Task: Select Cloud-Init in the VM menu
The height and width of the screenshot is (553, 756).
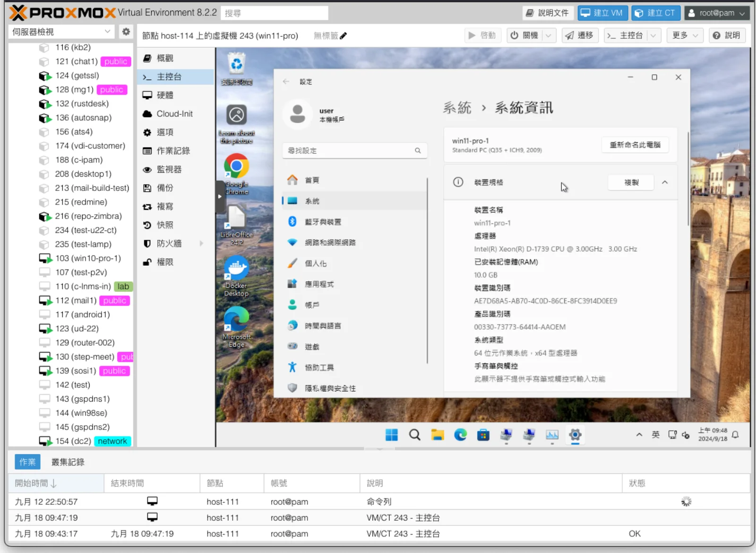Action: [x=175, y=114]
